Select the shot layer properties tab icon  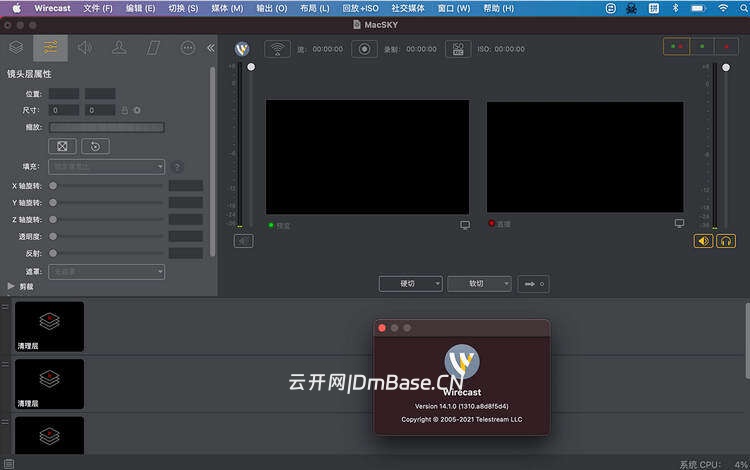pos(50,47)
